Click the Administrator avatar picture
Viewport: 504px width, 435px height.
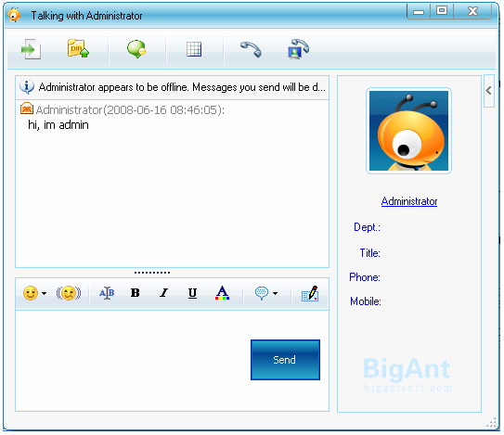pos(408,131)
